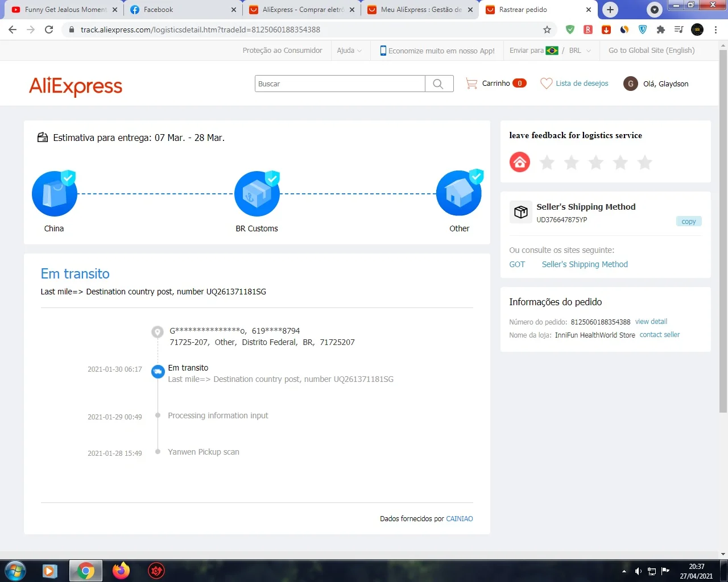The height and width of the screenshot is (582, 728).
Task: Open the GOT tracking site link
Action: click(517, 264)
